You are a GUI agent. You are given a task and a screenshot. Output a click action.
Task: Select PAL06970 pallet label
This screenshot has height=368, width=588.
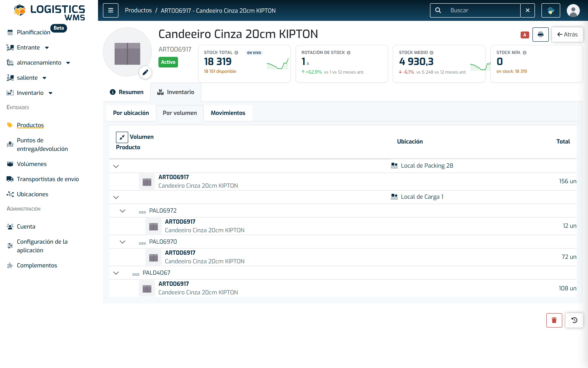pyautogui.click(x=163, y=242)
